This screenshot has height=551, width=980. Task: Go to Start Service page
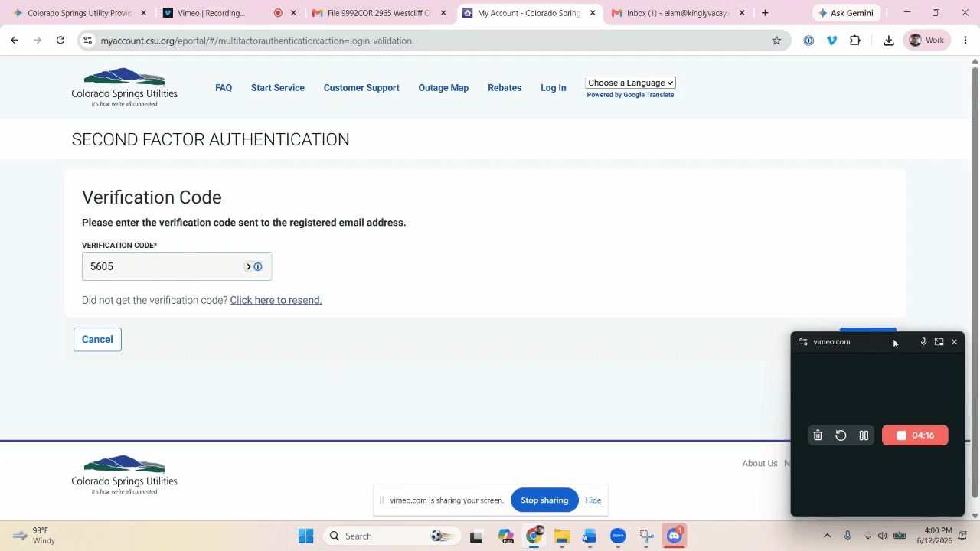278,88
